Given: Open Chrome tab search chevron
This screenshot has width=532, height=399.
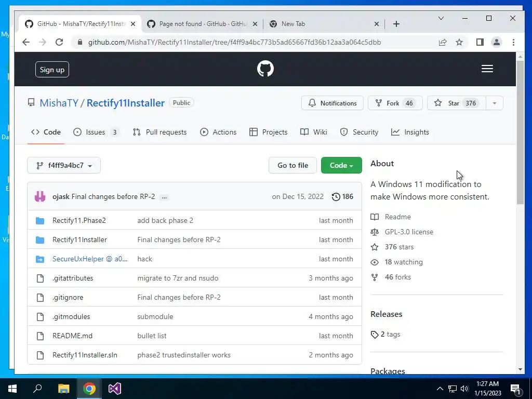Looking at the screenshot, I should (x=441, y=18).
